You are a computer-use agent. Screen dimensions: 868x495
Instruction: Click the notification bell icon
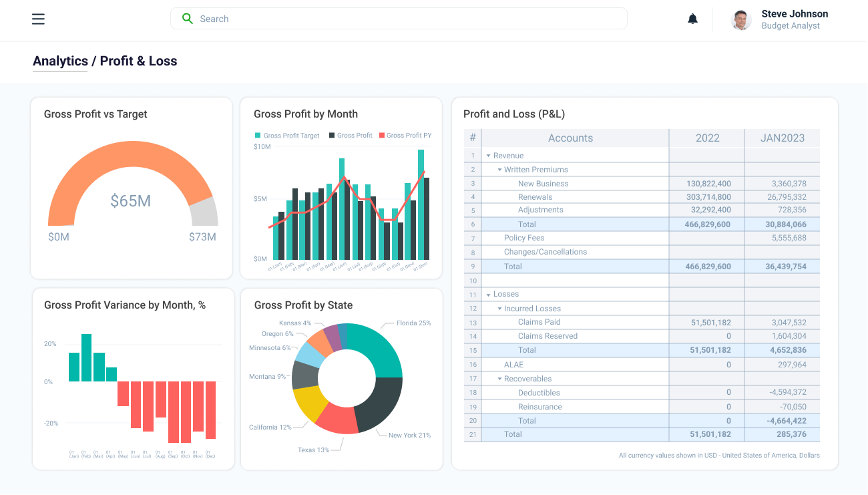pyautogui.click(x=692, y=19)
